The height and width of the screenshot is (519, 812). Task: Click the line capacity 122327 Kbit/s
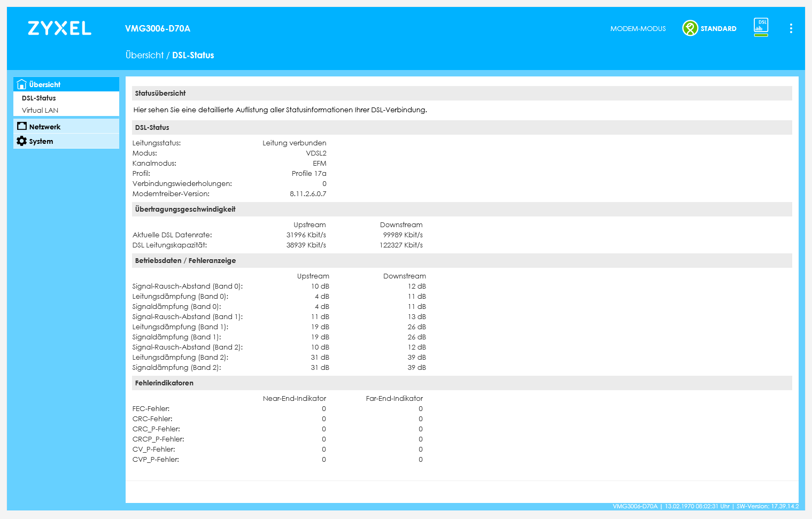click(x=401, y=245)
